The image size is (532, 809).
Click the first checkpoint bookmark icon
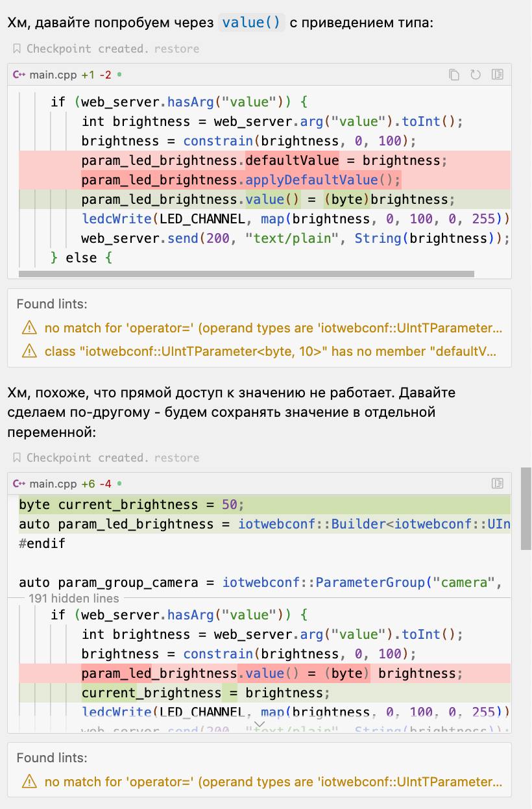tap(18, 49)
